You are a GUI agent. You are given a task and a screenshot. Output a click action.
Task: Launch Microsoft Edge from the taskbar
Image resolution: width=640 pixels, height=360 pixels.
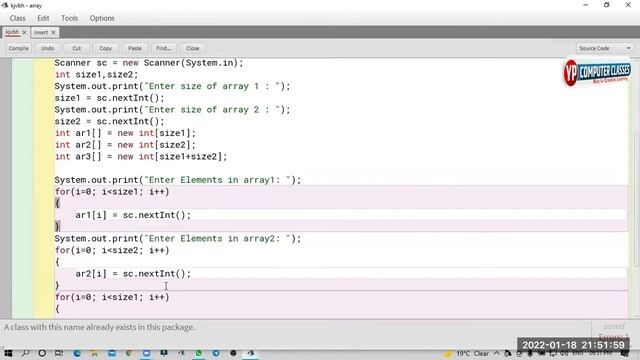[77, 353]
